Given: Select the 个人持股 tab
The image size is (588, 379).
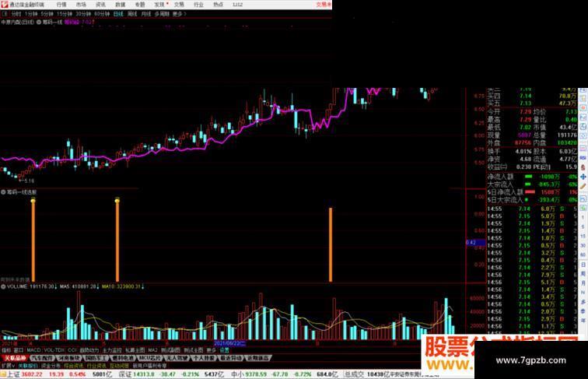Looking at the screenshot, I should pos(204,358).
